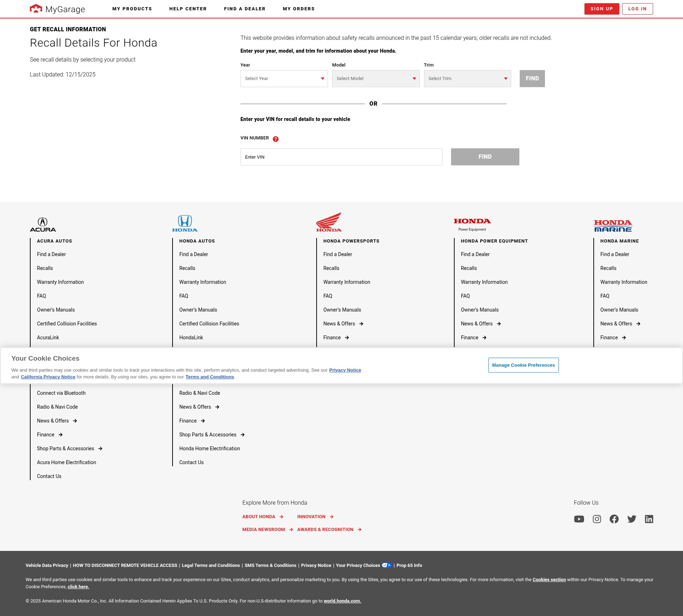Click arrow beside Acura Shop Parts & Accessories
The image size is (683, 616).
click(x=100, y=448)
